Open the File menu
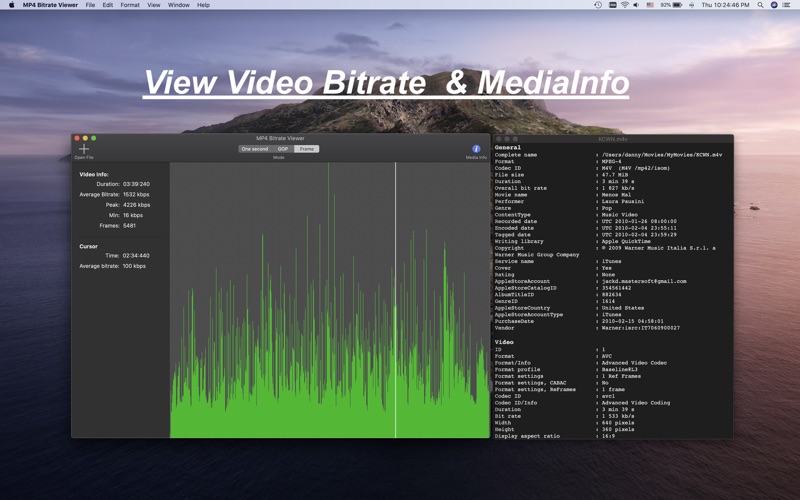The width and height of the screenshot is (800, 500). [90, 5]
